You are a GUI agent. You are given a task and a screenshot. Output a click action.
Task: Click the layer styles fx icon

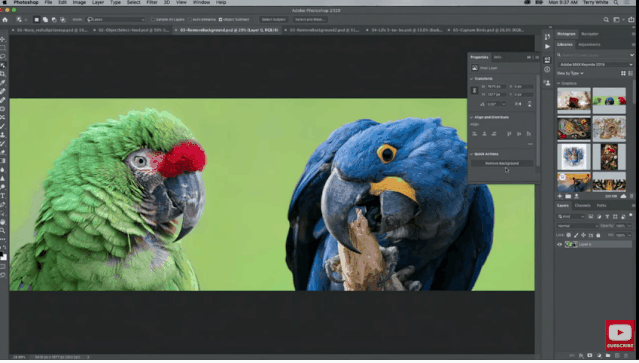click(581, 356)
